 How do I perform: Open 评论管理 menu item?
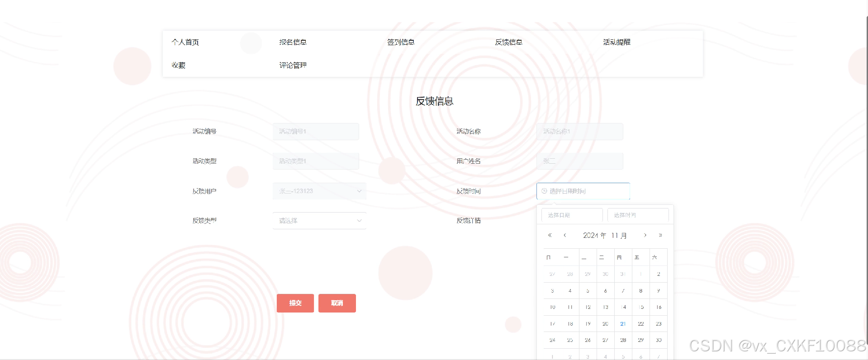click(x=293, y=65)
